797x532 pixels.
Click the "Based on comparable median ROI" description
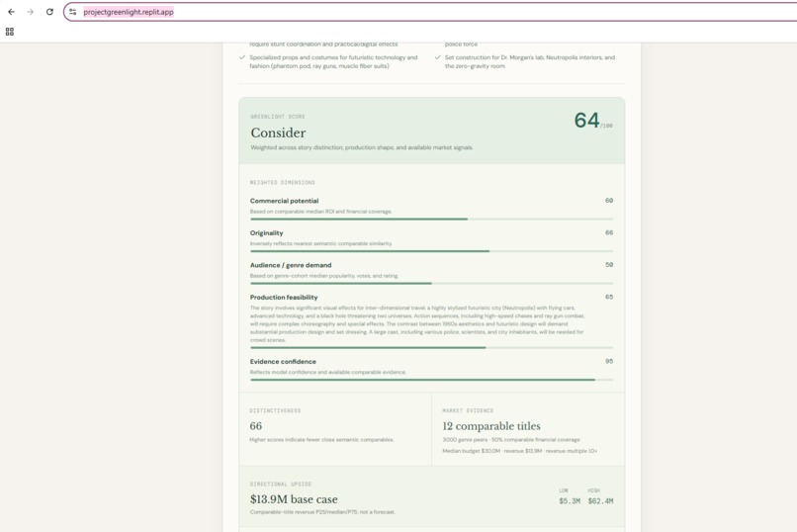pyautogui.click(x=320, y=212)
